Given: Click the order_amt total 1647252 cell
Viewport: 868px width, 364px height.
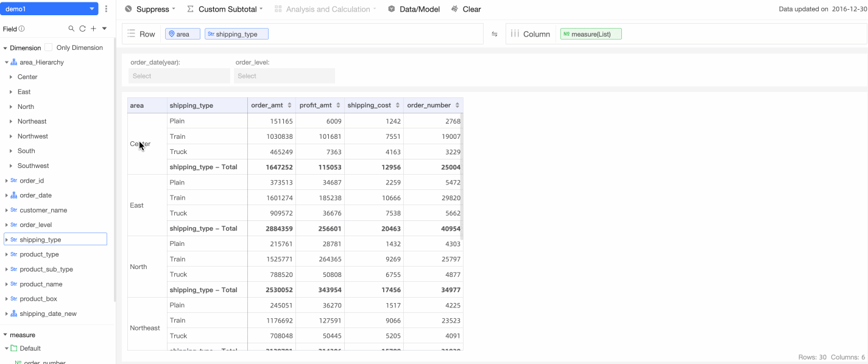Looking at the screenshot, I should click(272, 167).
